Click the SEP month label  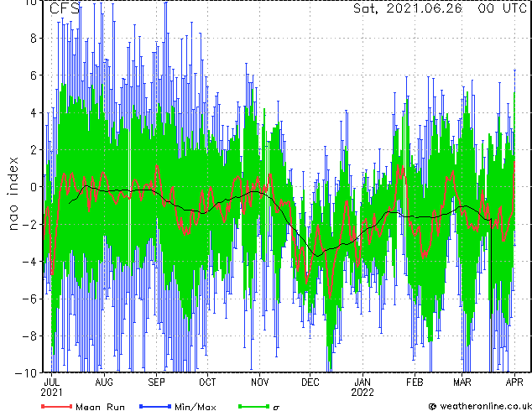tap(156, 382)
